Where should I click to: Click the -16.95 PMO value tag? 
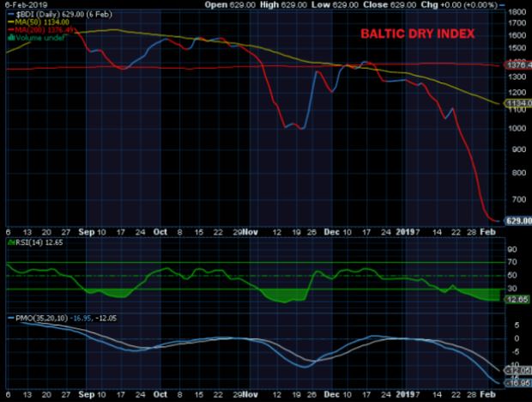tap(517, 382)
